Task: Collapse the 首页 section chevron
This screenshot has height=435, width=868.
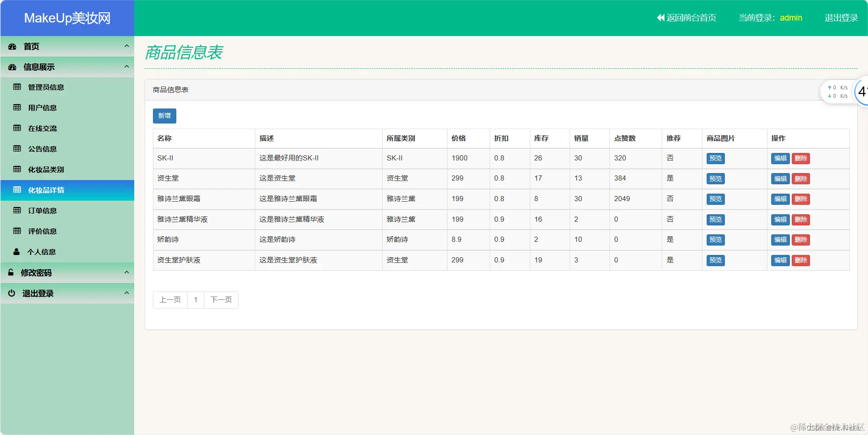Action: 126,46
